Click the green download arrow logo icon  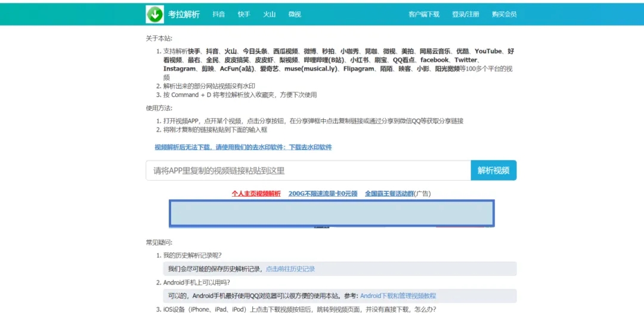155,14
